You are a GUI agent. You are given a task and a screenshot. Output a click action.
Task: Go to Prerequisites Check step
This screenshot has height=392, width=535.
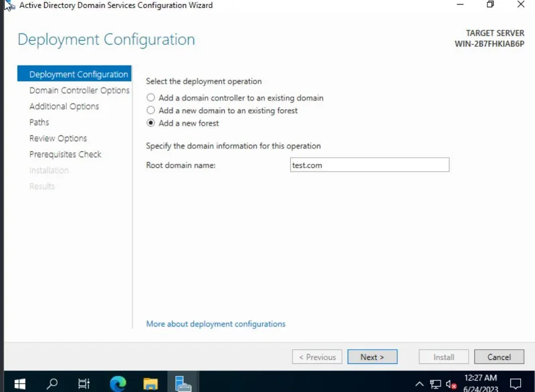click(x=65, y=155)
